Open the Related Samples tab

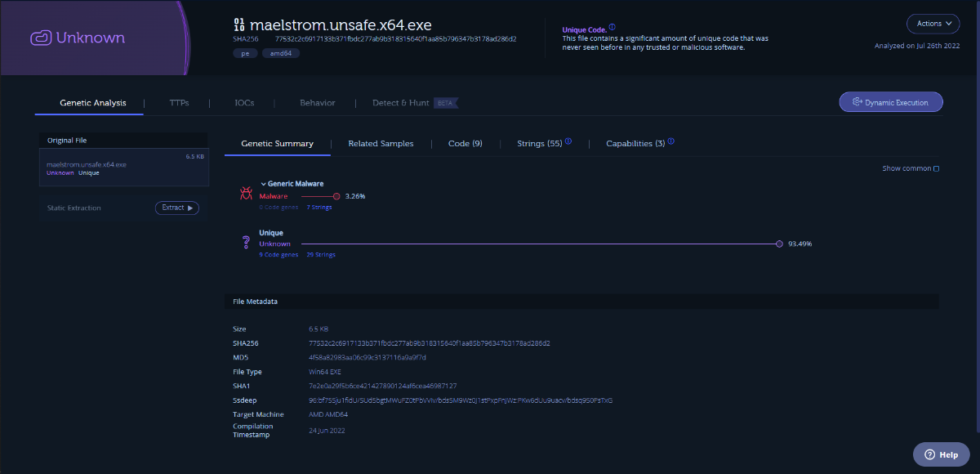coord(381,144)
